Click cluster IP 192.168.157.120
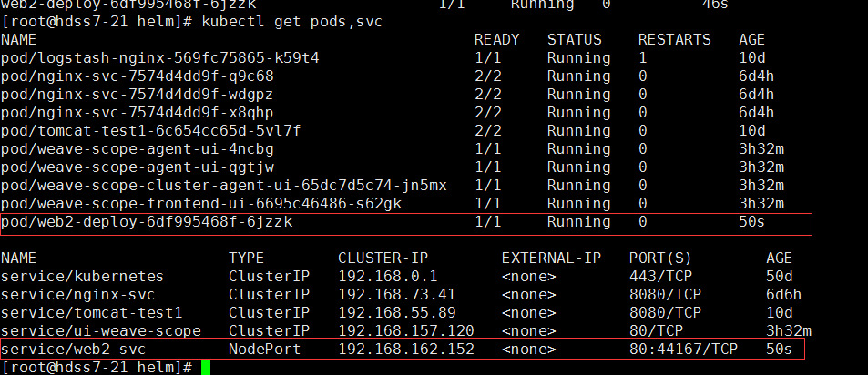The image size is (868, 375). [406, 331]
